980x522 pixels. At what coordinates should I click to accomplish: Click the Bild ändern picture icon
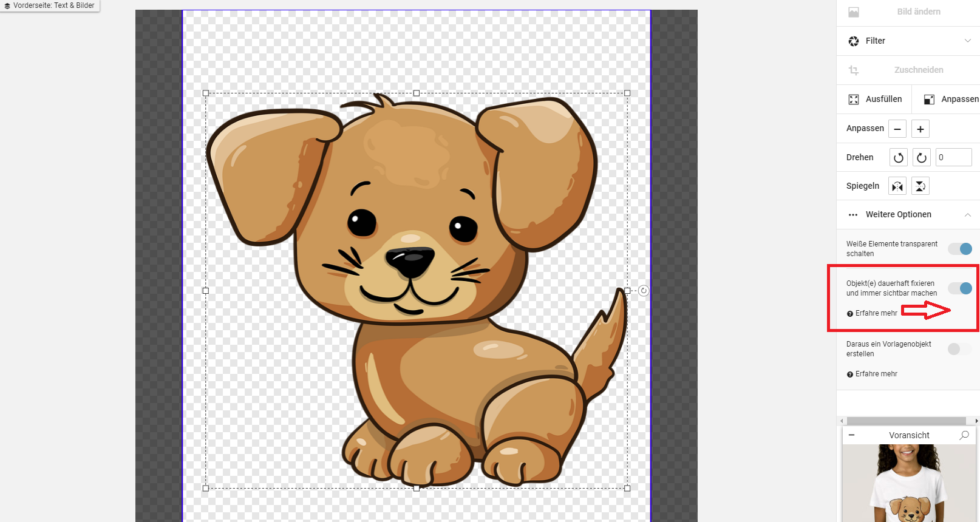[854, 12]
